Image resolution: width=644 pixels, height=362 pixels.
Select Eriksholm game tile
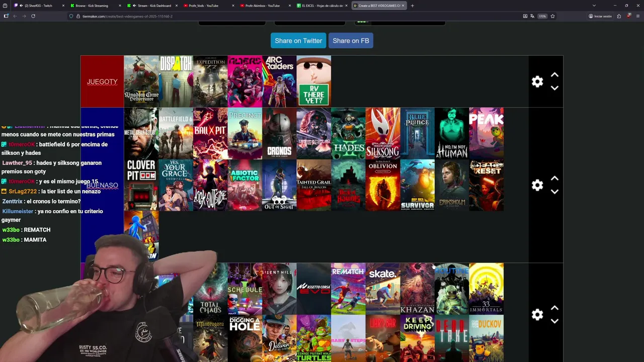452,185
